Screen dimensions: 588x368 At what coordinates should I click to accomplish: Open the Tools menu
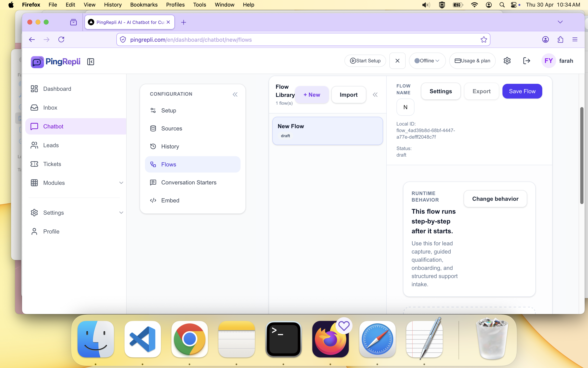tap(199, 5)
